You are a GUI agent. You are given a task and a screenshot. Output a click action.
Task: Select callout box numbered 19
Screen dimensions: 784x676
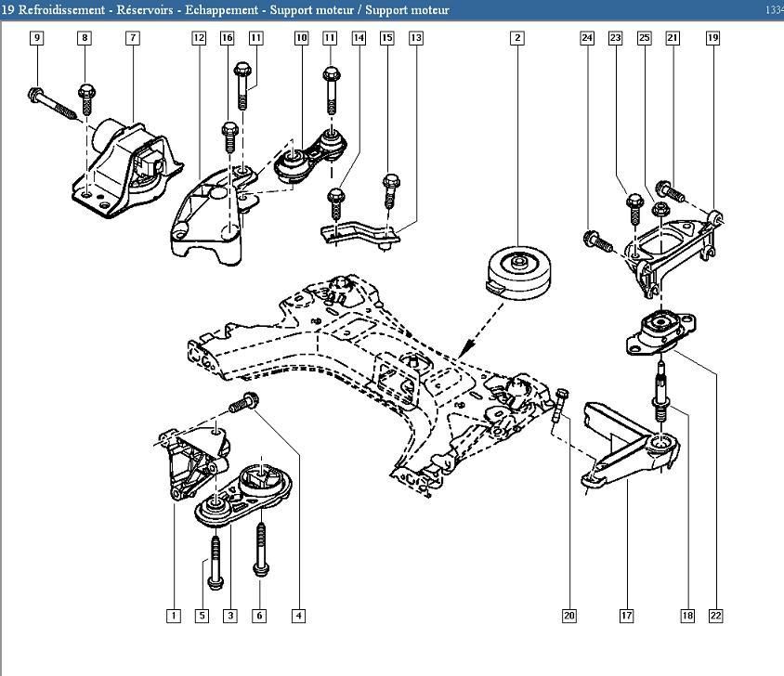[713, 38]
